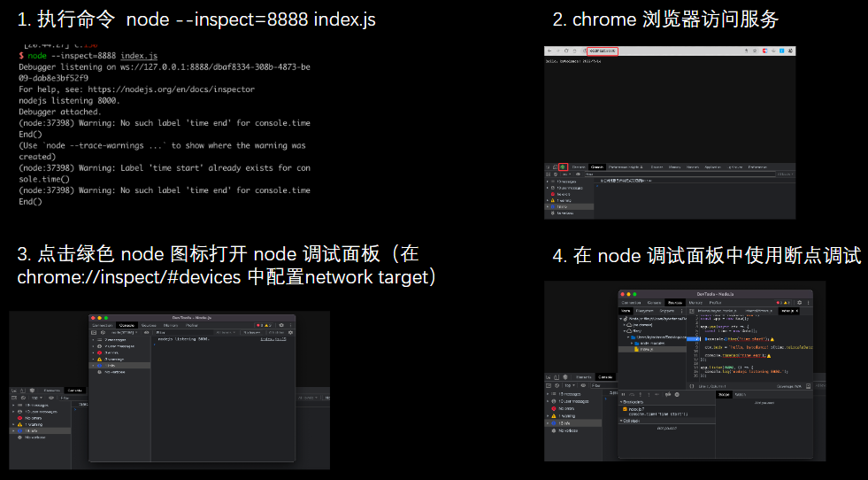Screen dimensions: 868x480
Task: Click the device toolbar icon in step 2 DevTools
Action: click(555, 166)
